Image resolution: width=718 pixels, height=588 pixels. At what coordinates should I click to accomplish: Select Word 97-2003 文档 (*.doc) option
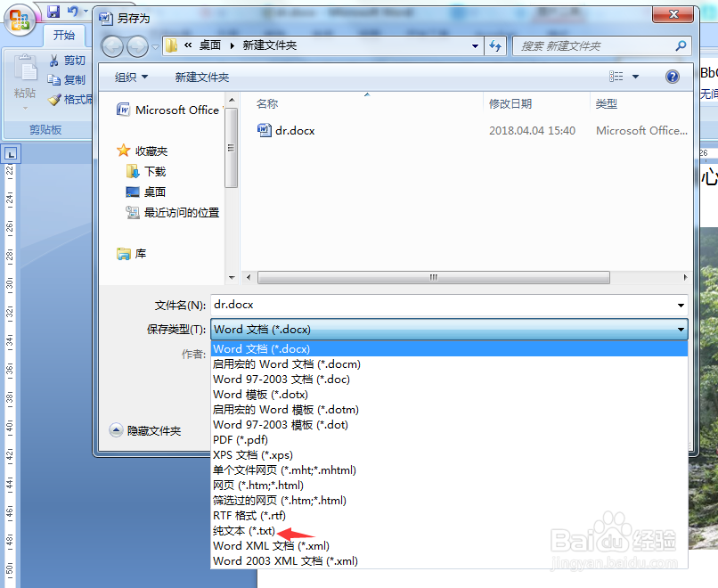[449, 380]
